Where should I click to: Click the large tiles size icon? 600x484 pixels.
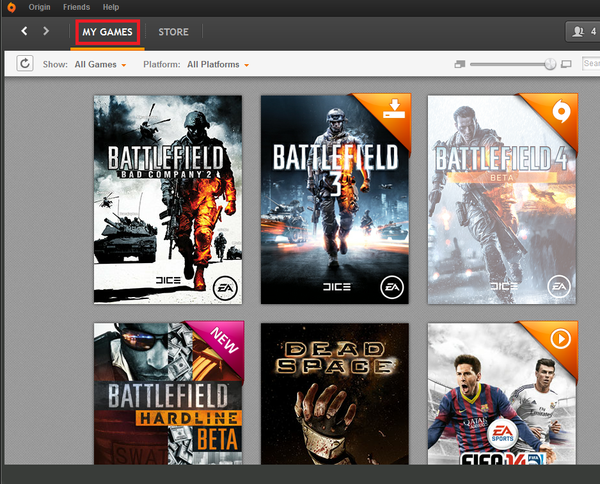(x=566, y=64)
